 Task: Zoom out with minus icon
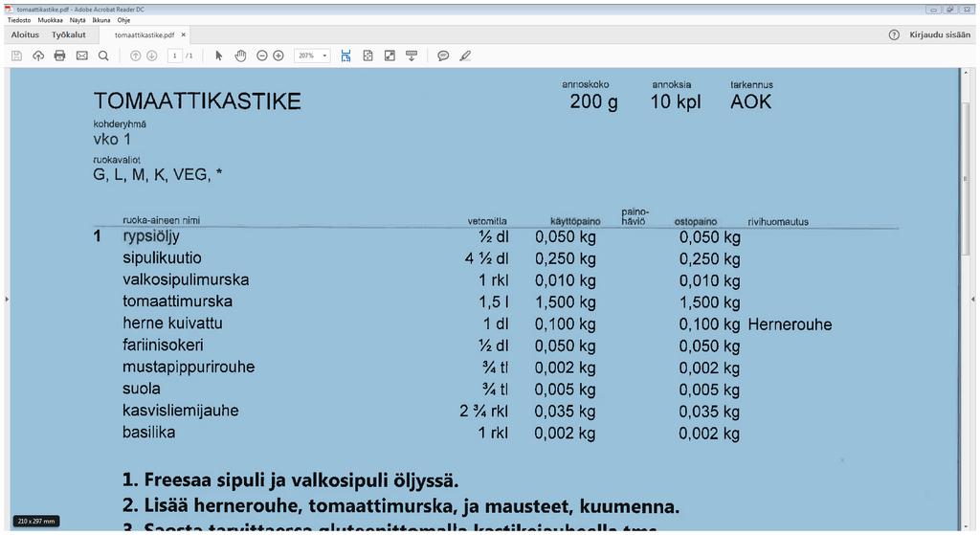point(262,56)
